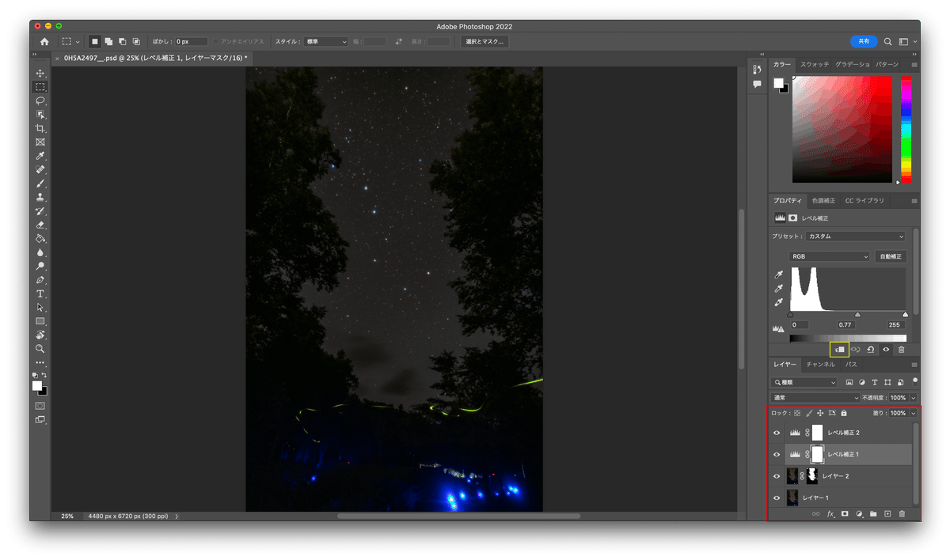Switch to the 色調補正 tab
Viewport: 950px width, 560px height.
tap(824, 201)
